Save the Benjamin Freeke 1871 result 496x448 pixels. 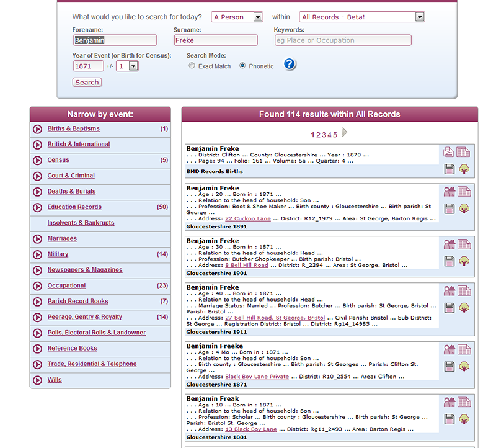pos(449,367)
